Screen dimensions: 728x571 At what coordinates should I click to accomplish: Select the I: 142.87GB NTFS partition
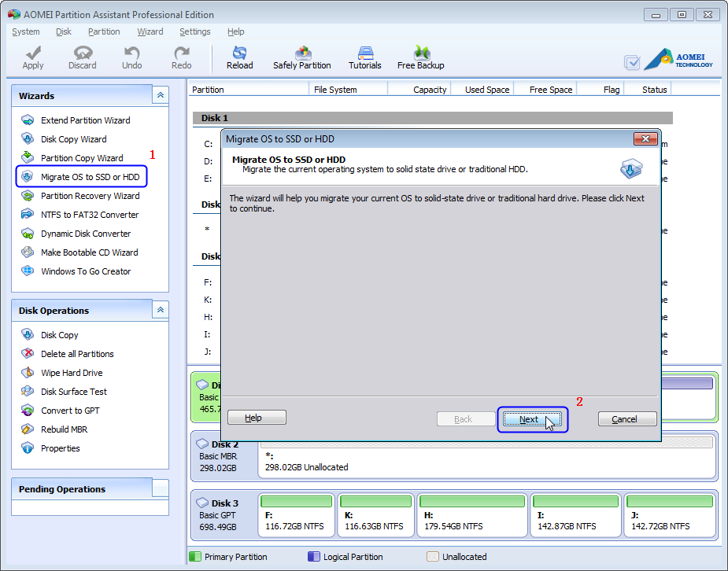tap(576, 515)
